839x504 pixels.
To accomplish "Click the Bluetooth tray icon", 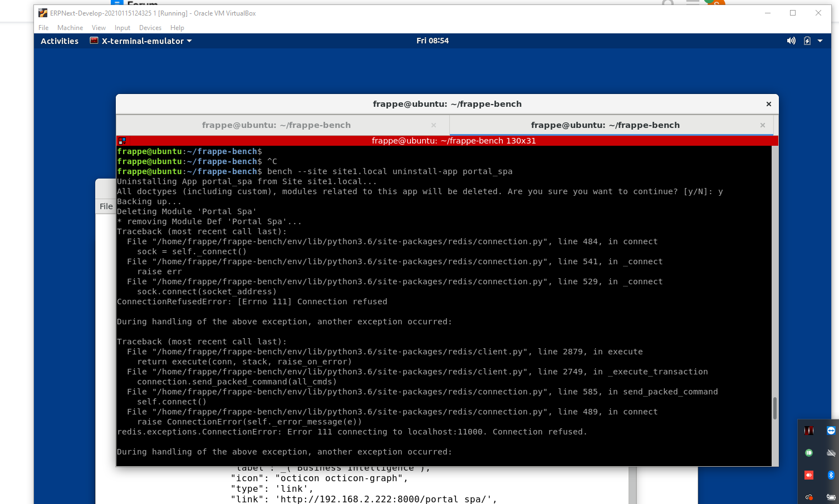I will (831, 475).
